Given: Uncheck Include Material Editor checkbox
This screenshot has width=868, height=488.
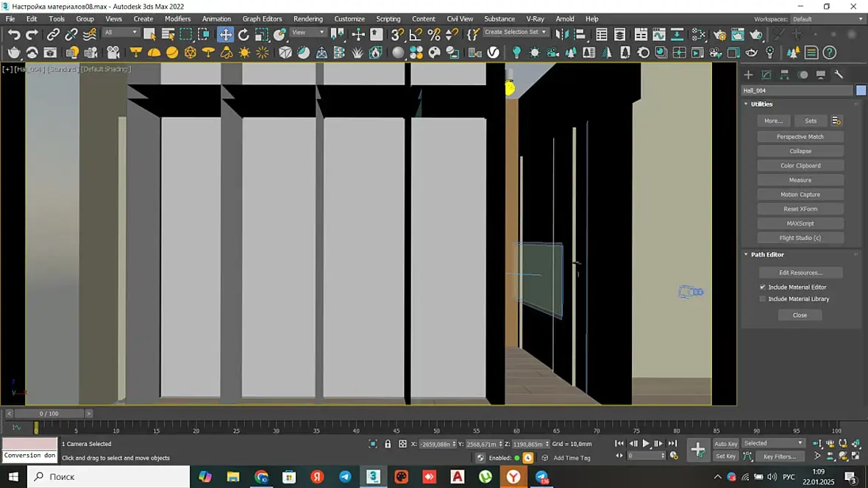Looking at the screenshot, I should (763, 287).
